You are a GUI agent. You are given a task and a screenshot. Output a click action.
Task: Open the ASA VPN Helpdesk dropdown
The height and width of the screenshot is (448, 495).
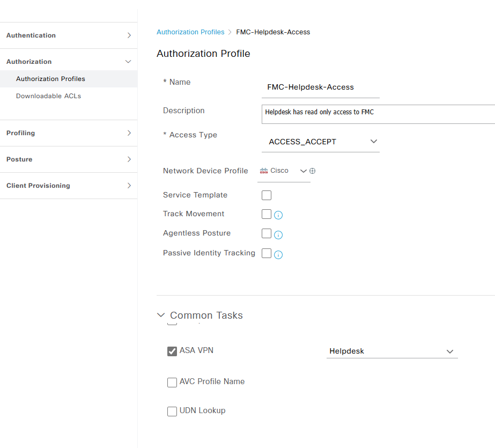tap(391, 351)
